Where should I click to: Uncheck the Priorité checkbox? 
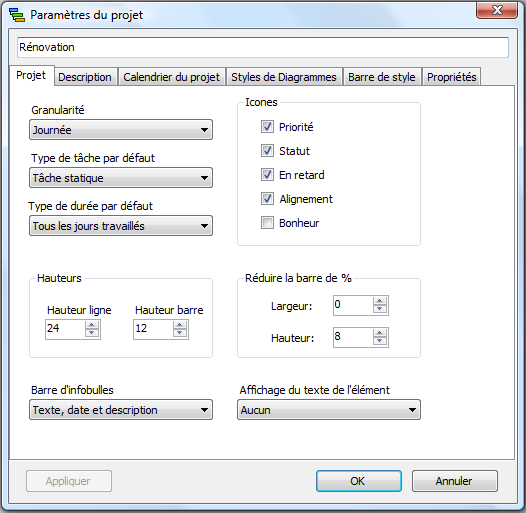coord(267,127)
